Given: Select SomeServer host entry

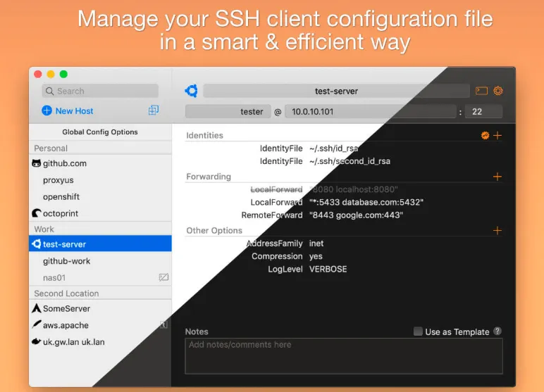Looking at the screenshot, I should [x=100, y=308].
